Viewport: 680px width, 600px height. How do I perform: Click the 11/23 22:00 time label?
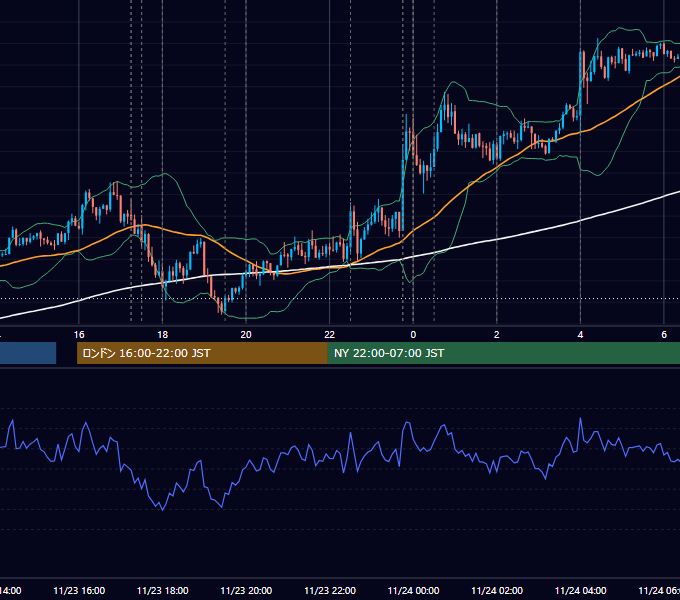point(330,590)
